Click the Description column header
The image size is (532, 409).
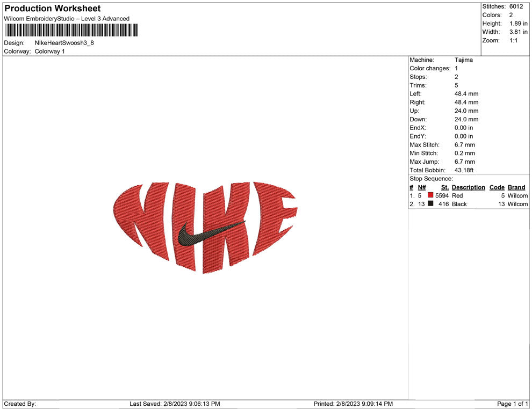(469, 187)
